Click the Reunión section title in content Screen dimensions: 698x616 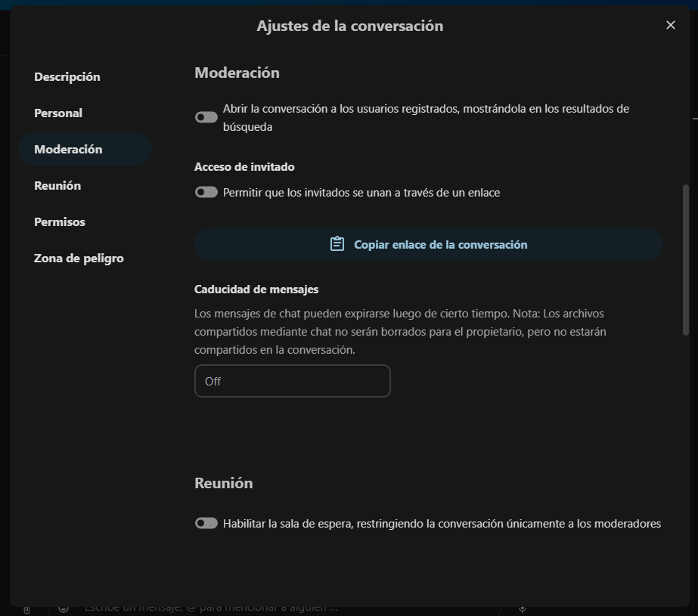[x=224, y=483]
